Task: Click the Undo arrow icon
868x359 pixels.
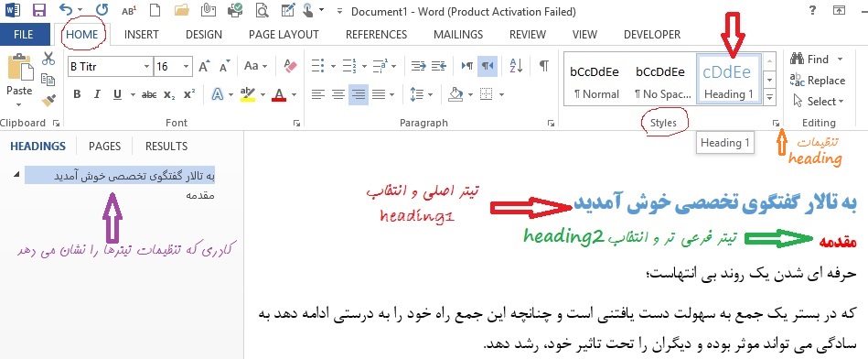Action: [x=66, y=10]
